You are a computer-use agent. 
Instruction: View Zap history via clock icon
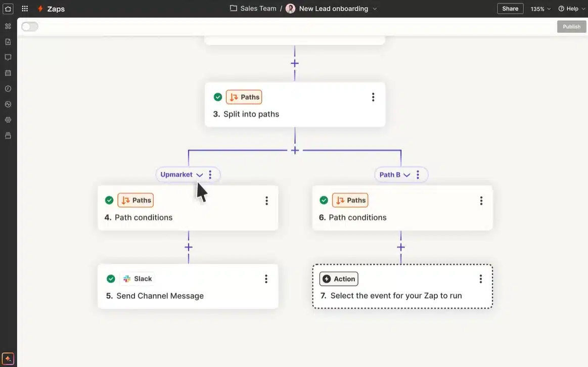point(8,88)
